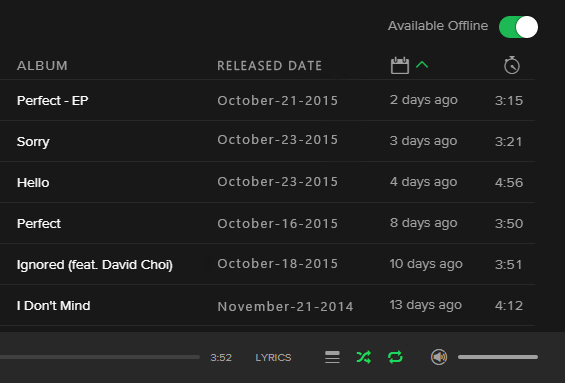Open the Perfect - EP album link
This screenshot has height=383, width=565.
53,101
